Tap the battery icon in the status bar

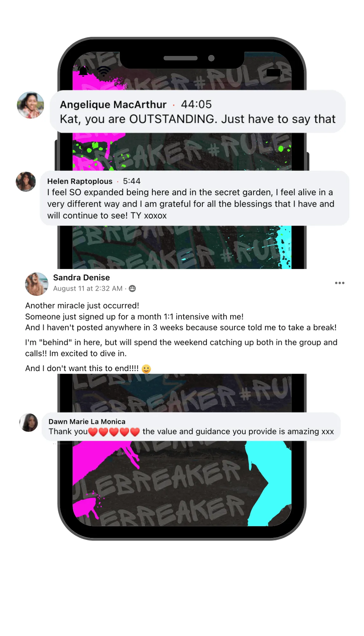click(x=274, y=73)
